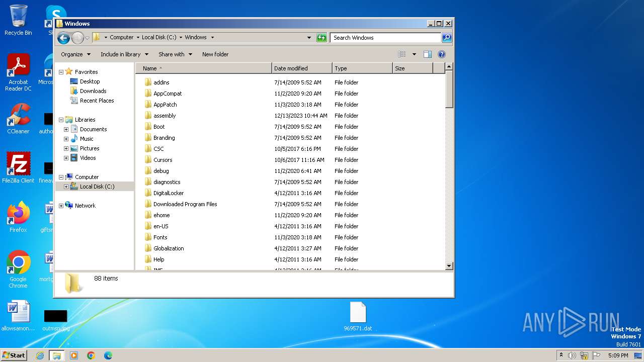Select the Help folder icon

click(148, 259)
